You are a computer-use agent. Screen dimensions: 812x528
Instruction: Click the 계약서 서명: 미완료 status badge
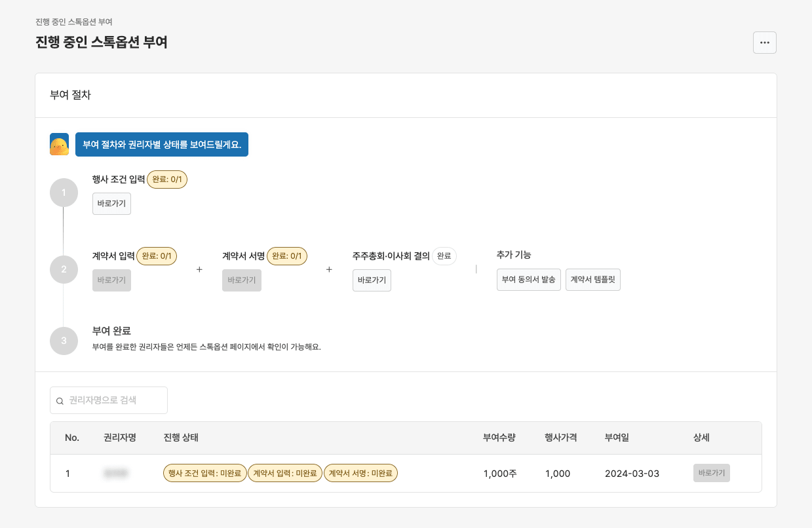[360, 473]
